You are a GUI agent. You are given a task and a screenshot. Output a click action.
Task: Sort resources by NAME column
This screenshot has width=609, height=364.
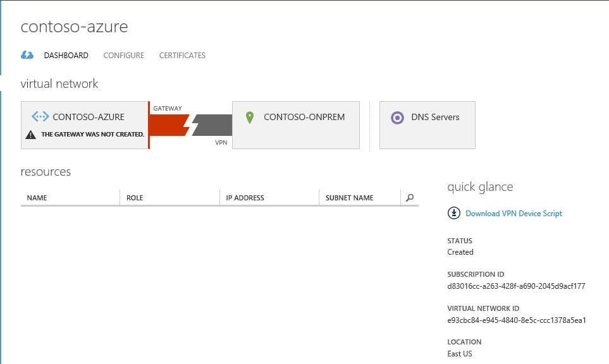pos(37,198)
